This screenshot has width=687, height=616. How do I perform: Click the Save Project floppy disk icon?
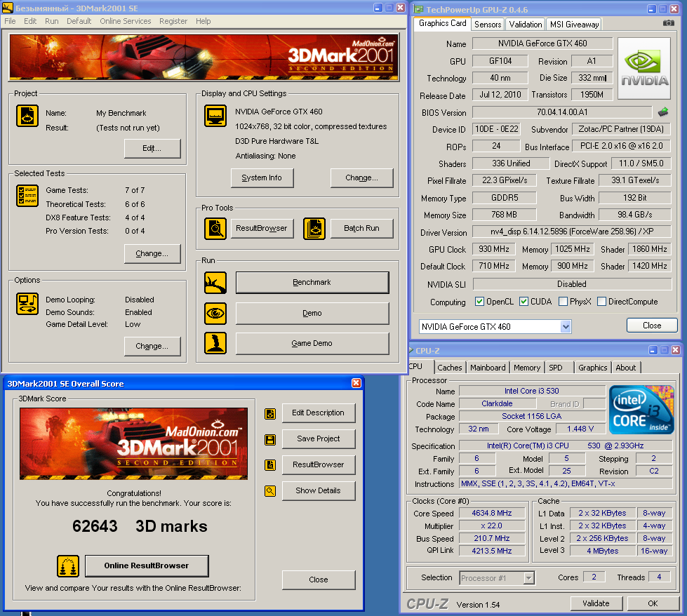[x=270, y=439]
